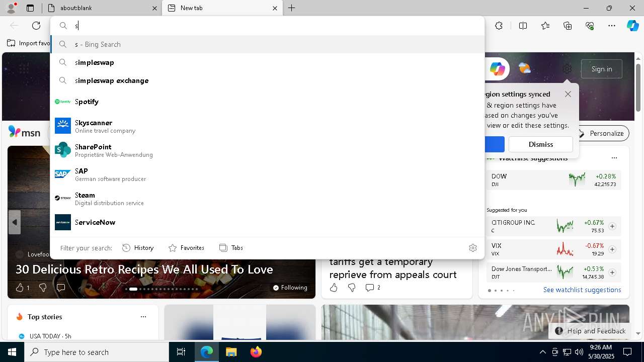This screenshot has width=644, height=362.
Task: Open page settings gear icon
Action: pos(567,69)
